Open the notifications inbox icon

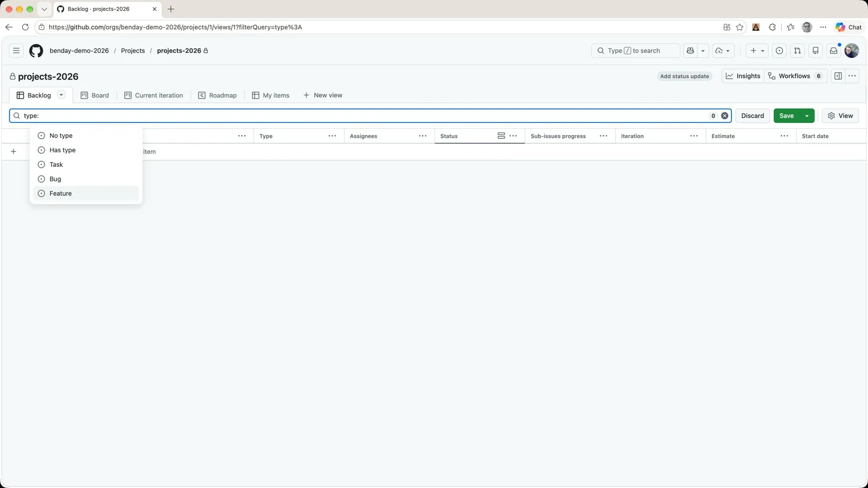pos(833,51)
